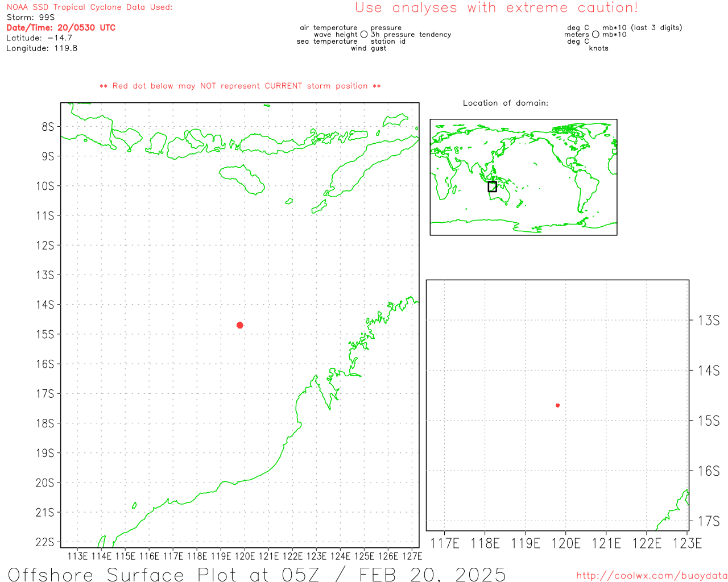Click the 15S latitude label on main map
The width and height of the screenshot is (728, 582).
pyautogui.click(x=45, y=334)
